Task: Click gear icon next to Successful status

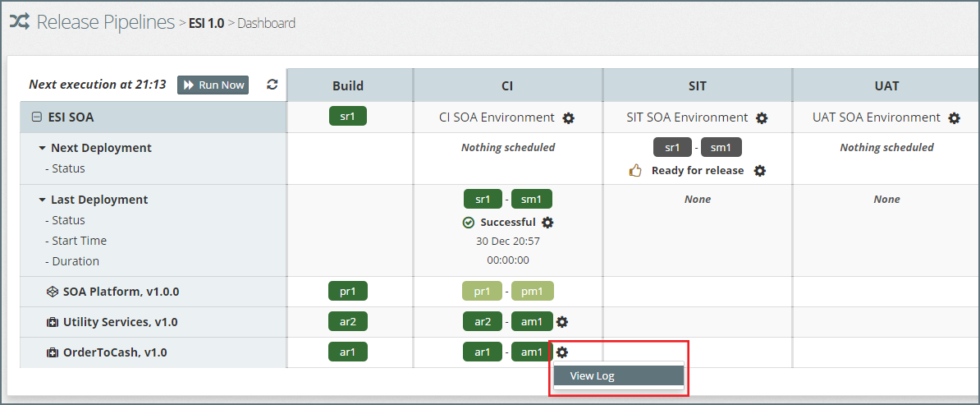Action: click(x=548, y=223)
